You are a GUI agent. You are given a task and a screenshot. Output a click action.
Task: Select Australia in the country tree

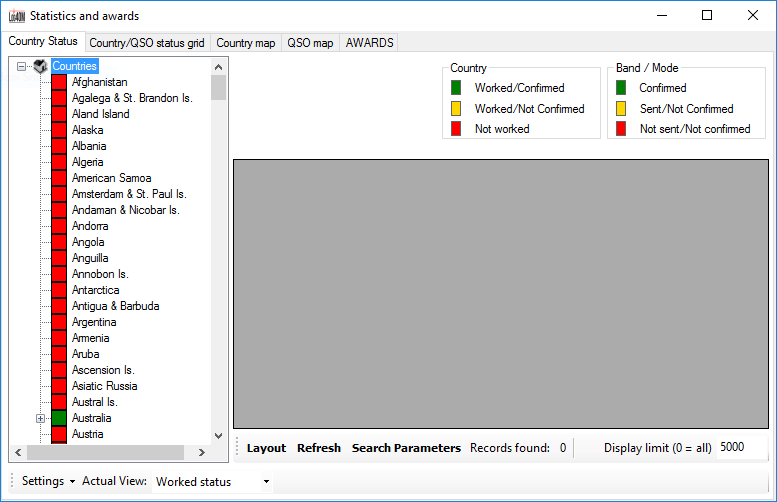[x=92, y=418]
